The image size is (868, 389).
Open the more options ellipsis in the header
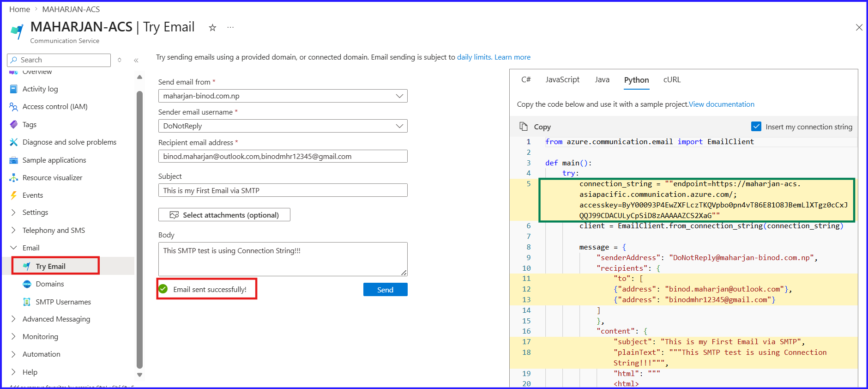click(230, 28)
